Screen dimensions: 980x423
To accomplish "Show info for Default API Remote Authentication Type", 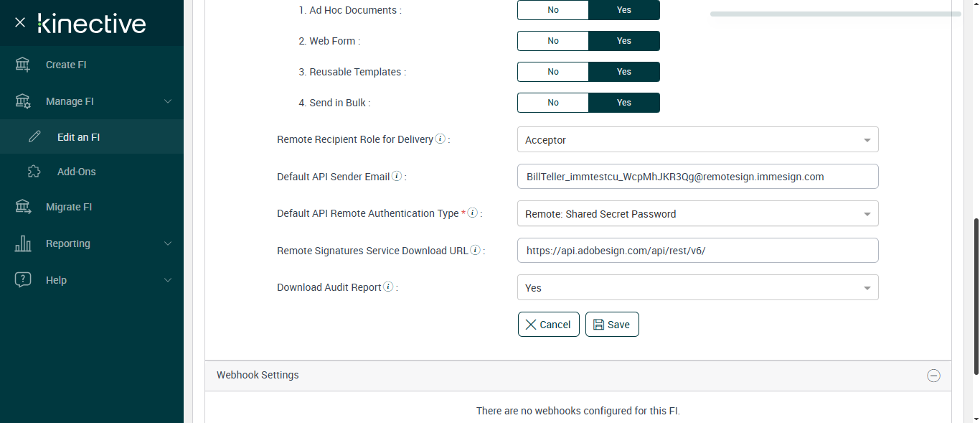I will click(473, 213).
